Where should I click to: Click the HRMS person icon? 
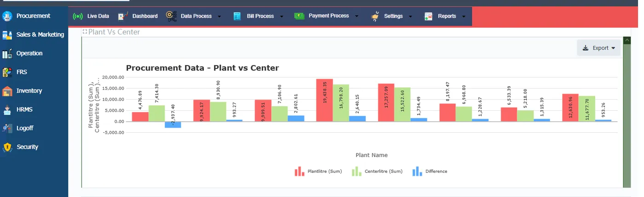coord(6,110)
